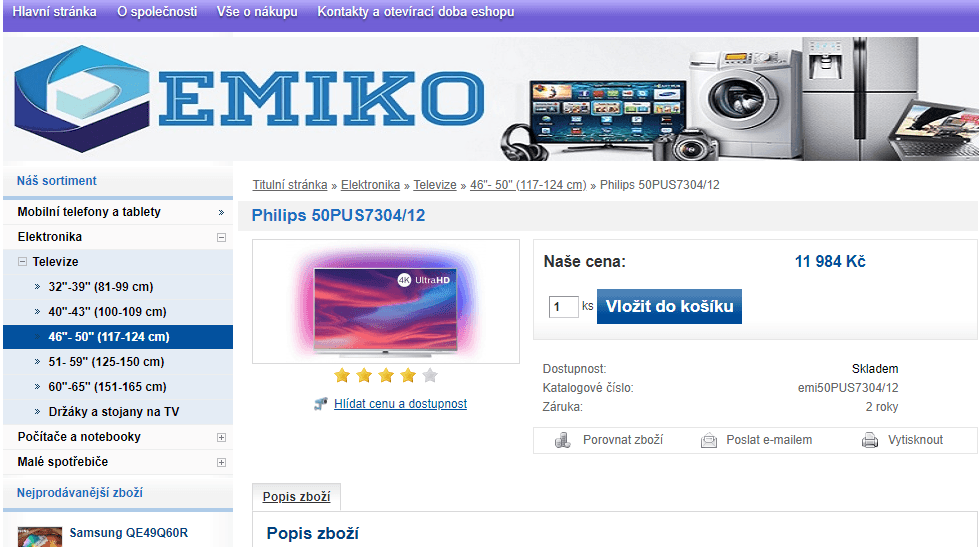Click the send by e-mail envelope icon
This screenshot has height=547, width=979.
[709, 440]
